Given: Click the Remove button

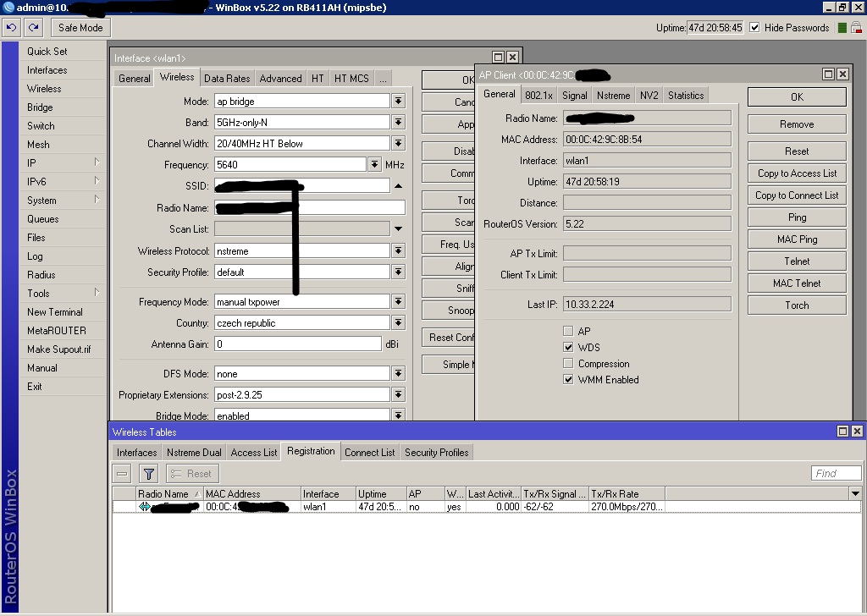Looking at the screenshot, I should (797, 124).
